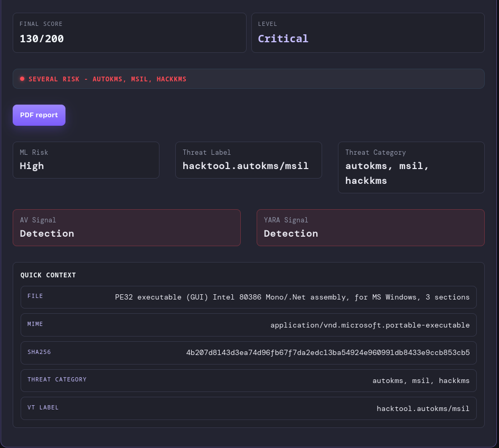Click the PDF report button
Screen dimensions: 499x448
(x=39, y=115)
